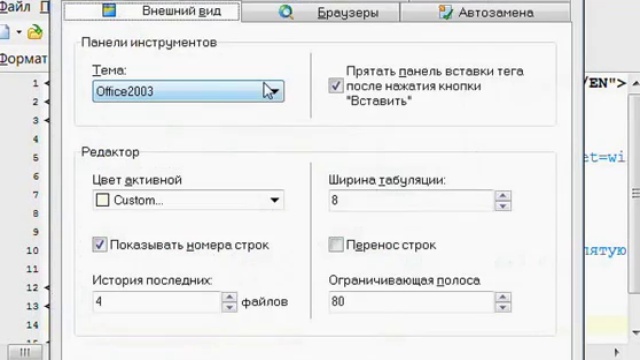Screen dimensions: 640x360
Task: Open the Цвет активной Custom color dropdown
Action: (x=188, y=200)
